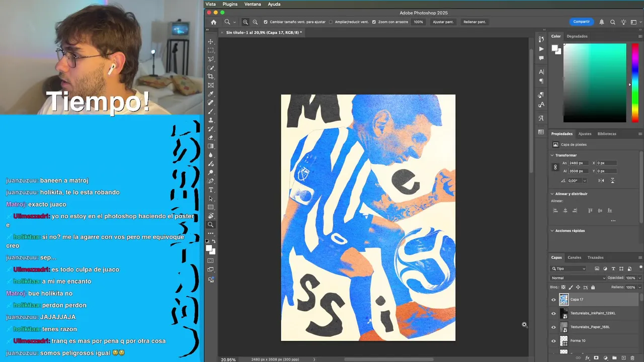
Task: Hide the Forma 10 layer
Action: (x=554, y=341)
